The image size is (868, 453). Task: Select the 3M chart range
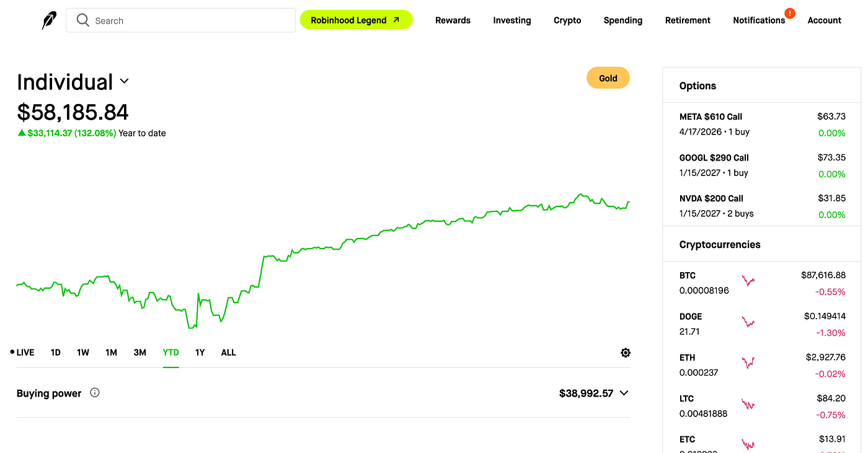click(140, 353)
